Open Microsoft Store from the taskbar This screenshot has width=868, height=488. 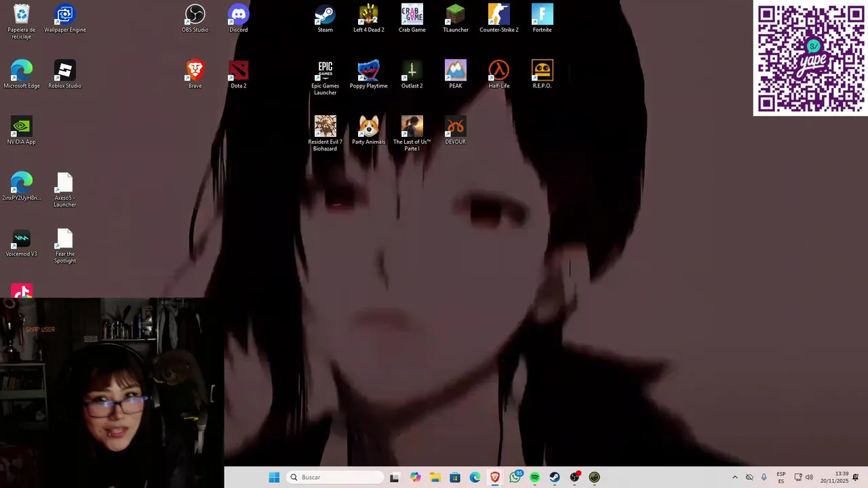click(x=455, y=477)
